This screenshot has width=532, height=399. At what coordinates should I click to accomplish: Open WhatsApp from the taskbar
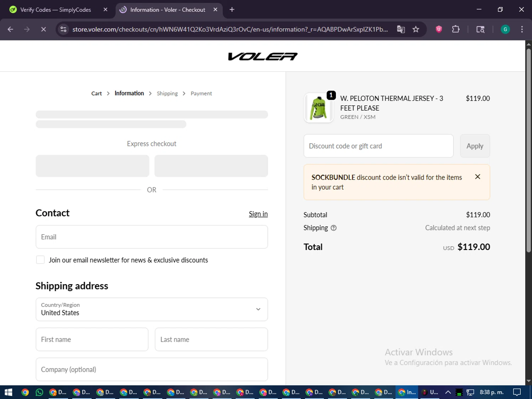39,392
